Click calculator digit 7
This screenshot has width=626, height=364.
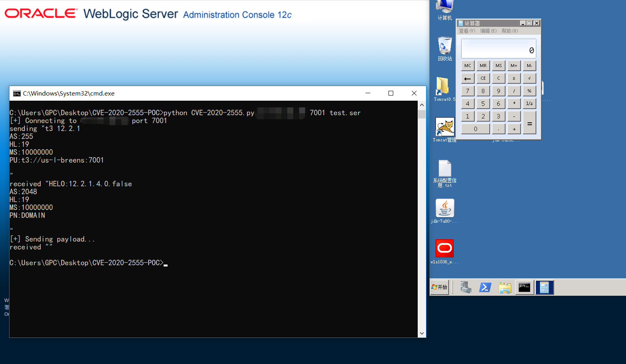click(468, 91)
